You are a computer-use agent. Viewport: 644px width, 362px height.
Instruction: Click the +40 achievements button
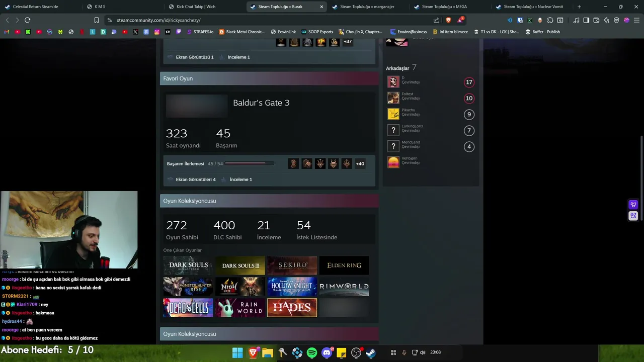(360, 163)
